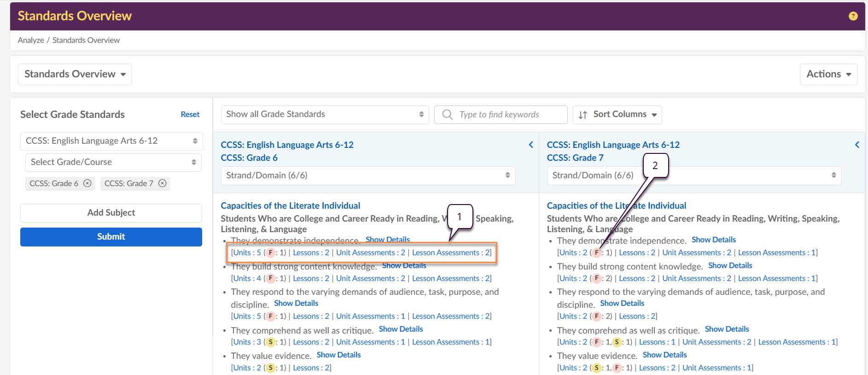
Task: Open Show all Grade Standards filter
Action: (x=325, y=115)
